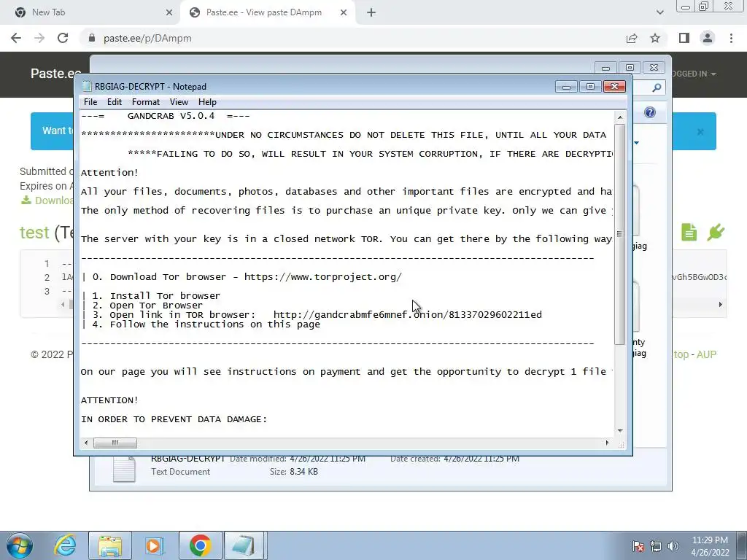Open Chrome profile avatar menu

point(708,38)
